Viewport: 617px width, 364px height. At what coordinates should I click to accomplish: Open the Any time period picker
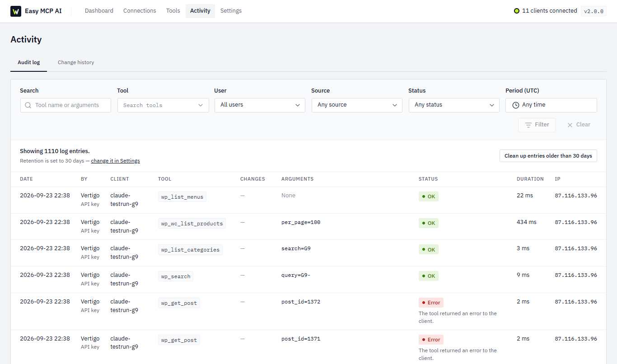[551, 105]
